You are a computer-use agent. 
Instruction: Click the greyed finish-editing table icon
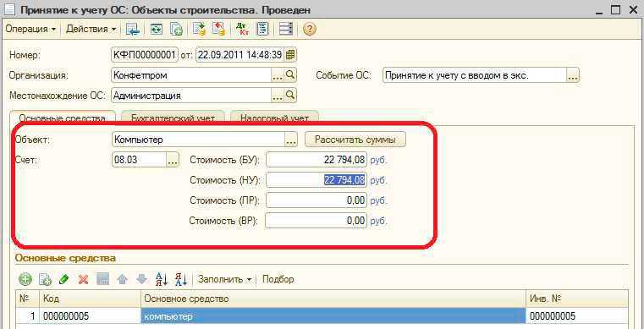(102, 279)
